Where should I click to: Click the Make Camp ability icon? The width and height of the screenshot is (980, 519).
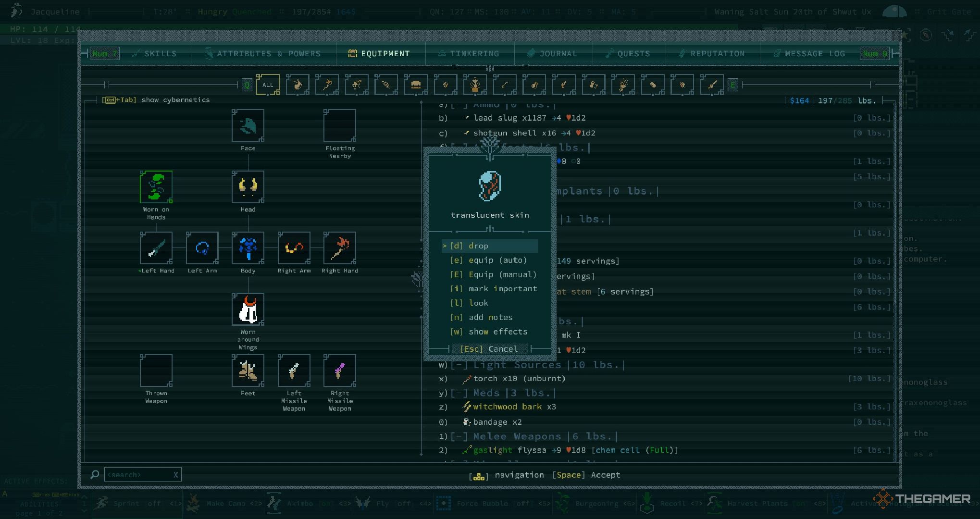tap(193, 503)
